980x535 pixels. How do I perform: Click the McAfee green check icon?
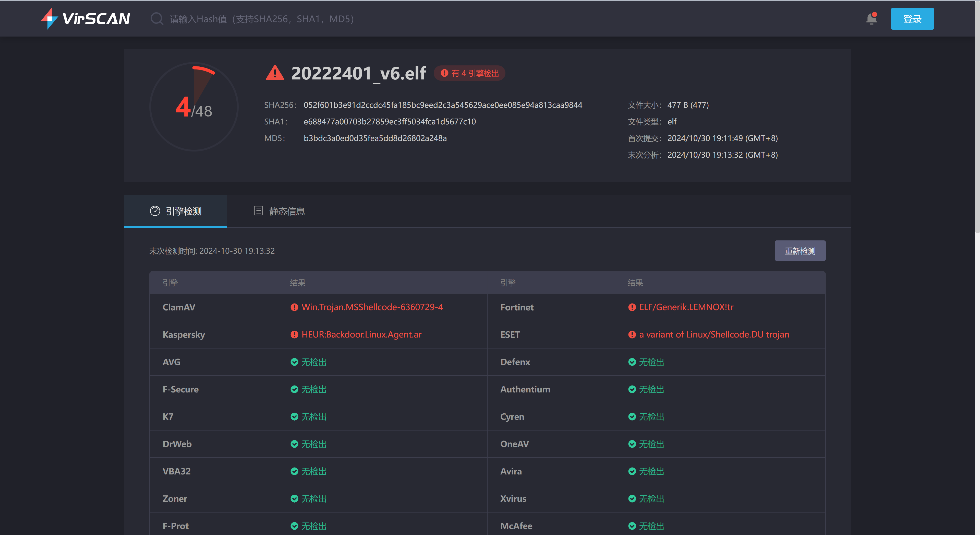632,526
